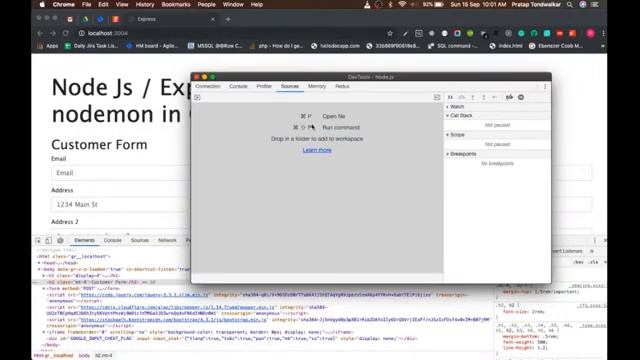Image resolution: width=640 pixels, height=360 pixels.
Task: Click the bootstrap.min.js script src link
Action: [x=174, y=320]
